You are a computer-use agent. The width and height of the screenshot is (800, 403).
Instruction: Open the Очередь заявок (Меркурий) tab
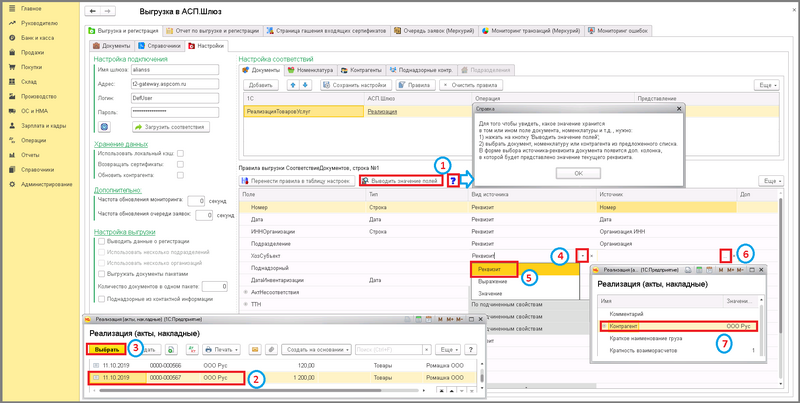[435, 31]
